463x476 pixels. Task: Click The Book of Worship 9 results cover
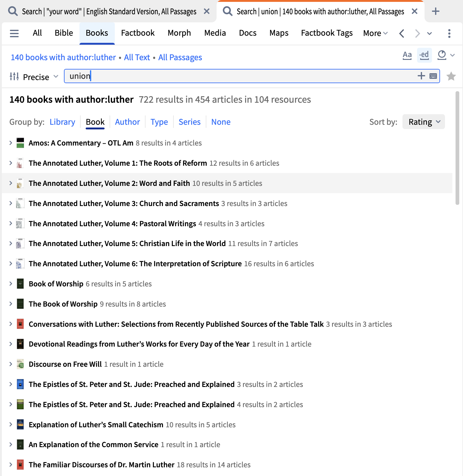pyautogui.click(x=20, y=304)
